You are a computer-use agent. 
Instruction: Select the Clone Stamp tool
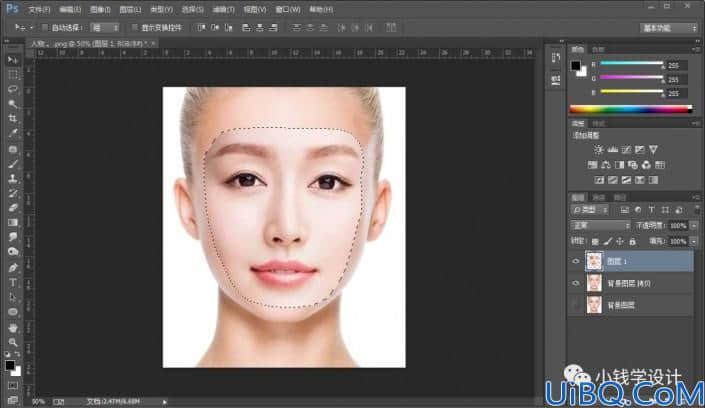pyautogui.click(x=13, y=179)
